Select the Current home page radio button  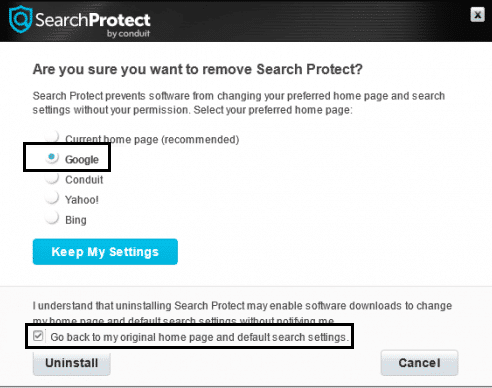(x=52, y=136)
